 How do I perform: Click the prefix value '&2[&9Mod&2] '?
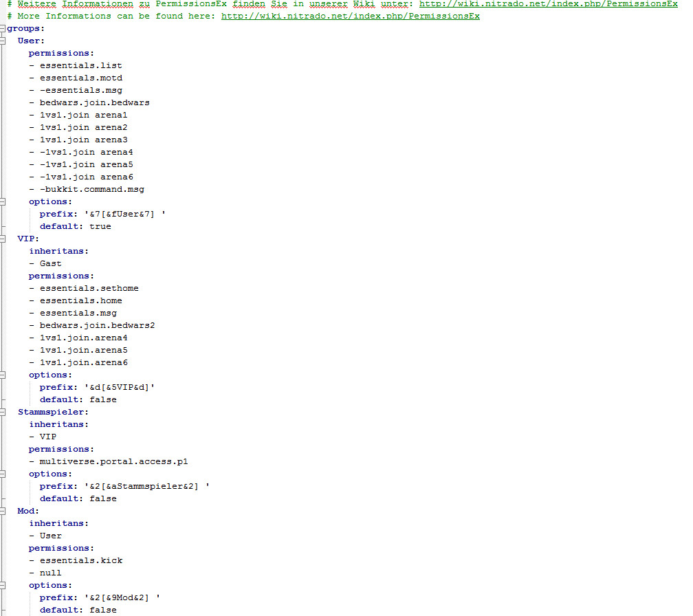click(122, 598)
